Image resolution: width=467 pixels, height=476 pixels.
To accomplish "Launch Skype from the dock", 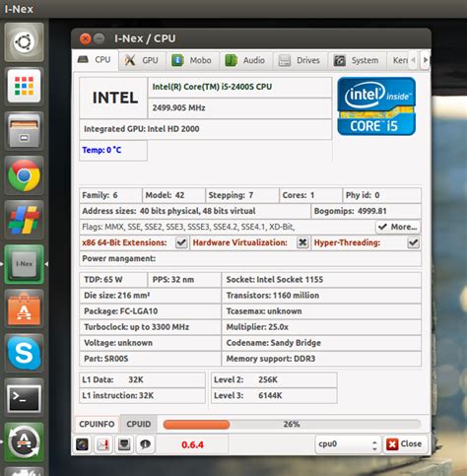I will click(24, 353).
